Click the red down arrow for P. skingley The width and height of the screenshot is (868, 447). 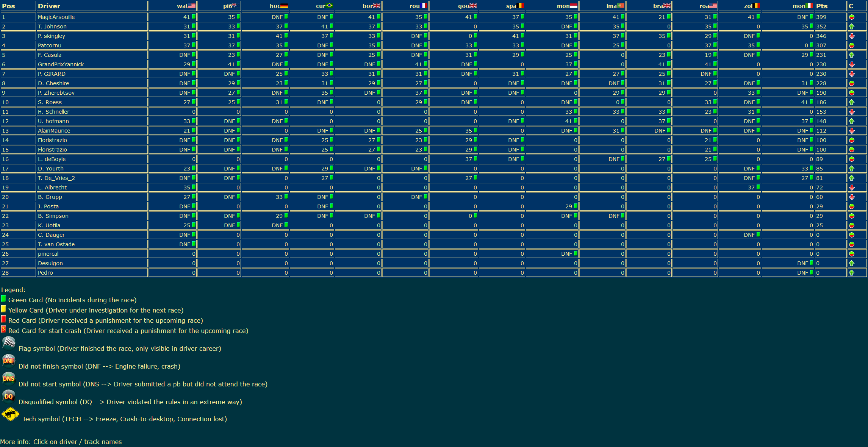click(851, 36)
